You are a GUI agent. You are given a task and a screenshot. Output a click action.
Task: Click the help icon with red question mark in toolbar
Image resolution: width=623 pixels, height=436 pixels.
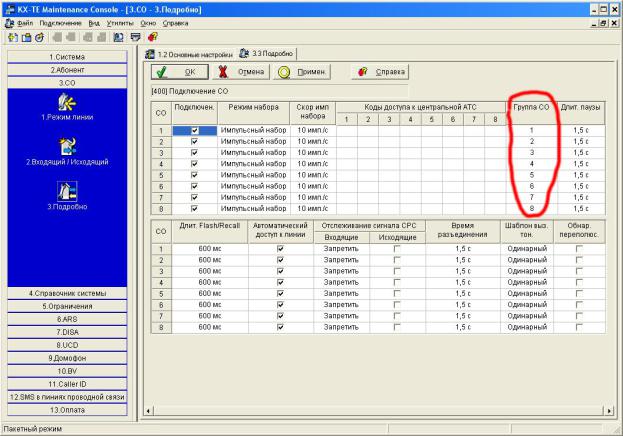tap(153, 37)
